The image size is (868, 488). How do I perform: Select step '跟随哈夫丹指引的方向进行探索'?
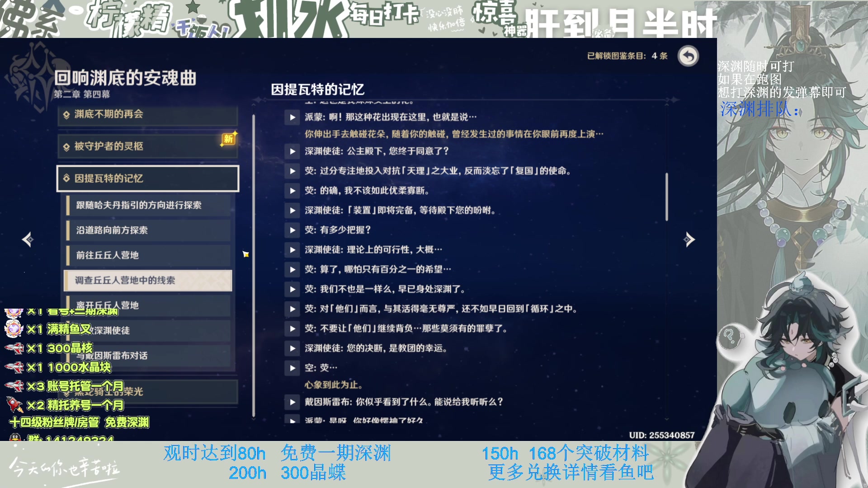point(148,205)
